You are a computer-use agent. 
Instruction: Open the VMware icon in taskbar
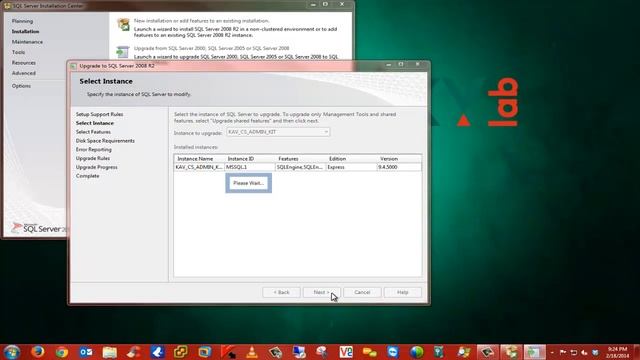[181, 352]
